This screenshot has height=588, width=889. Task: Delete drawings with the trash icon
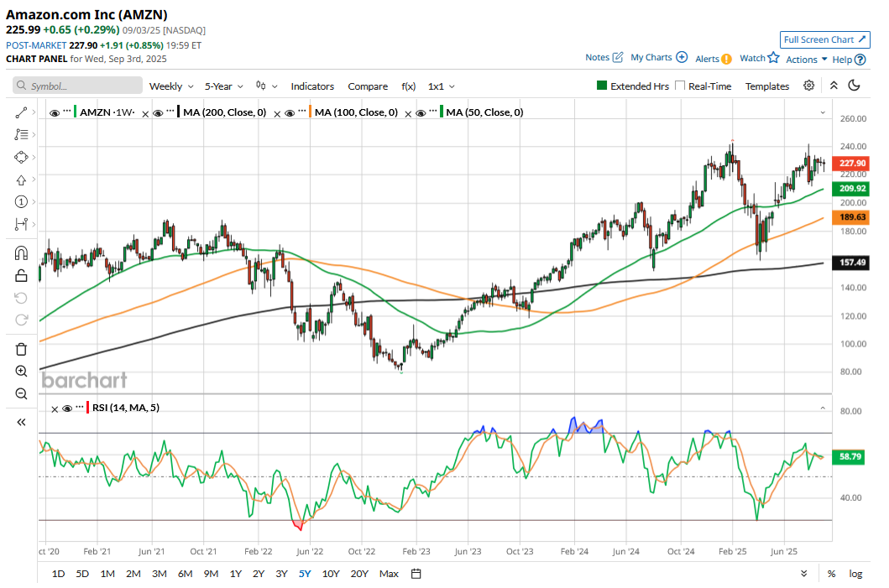point(21,349)
